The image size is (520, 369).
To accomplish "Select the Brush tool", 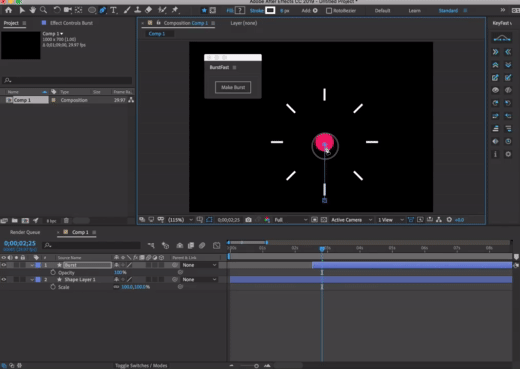I will pos(127,10).
